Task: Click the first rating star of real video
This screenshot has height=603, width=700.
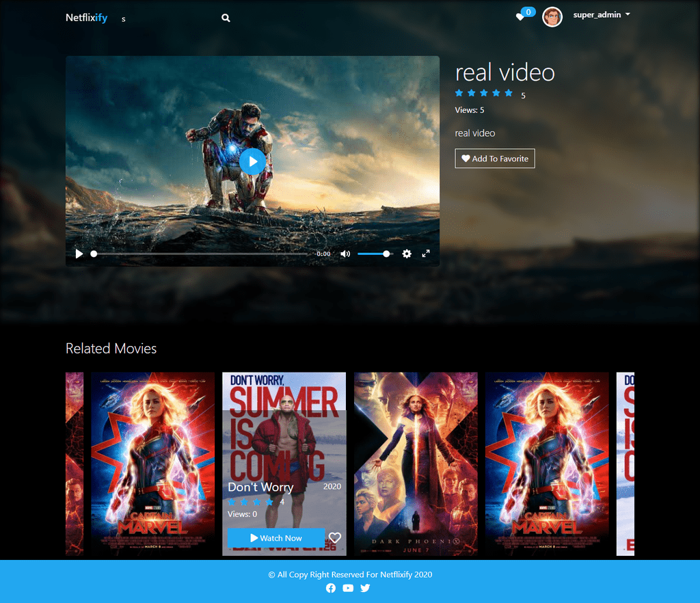Action: tap(459, 93)
